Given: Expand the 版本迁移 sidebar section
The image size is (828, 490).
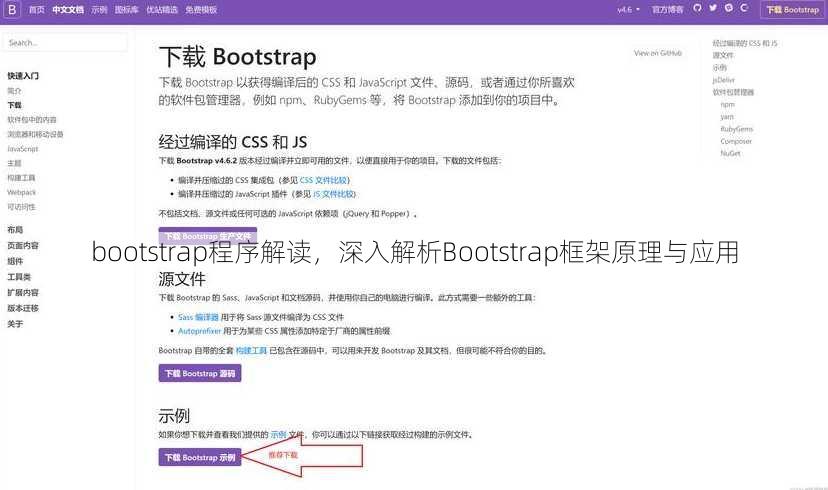Looking at the screenshot, I should (x=23, y=308).
